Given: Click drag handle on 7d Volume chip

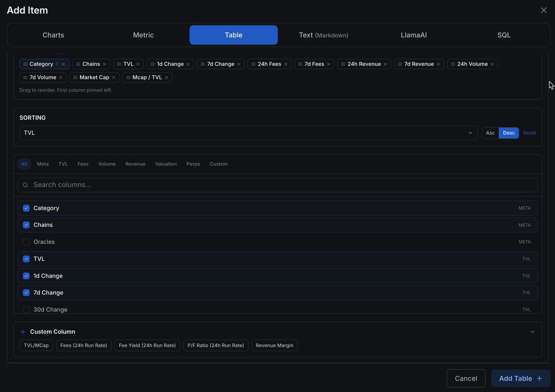Looking at the screenshot, I should coord(25,78).
